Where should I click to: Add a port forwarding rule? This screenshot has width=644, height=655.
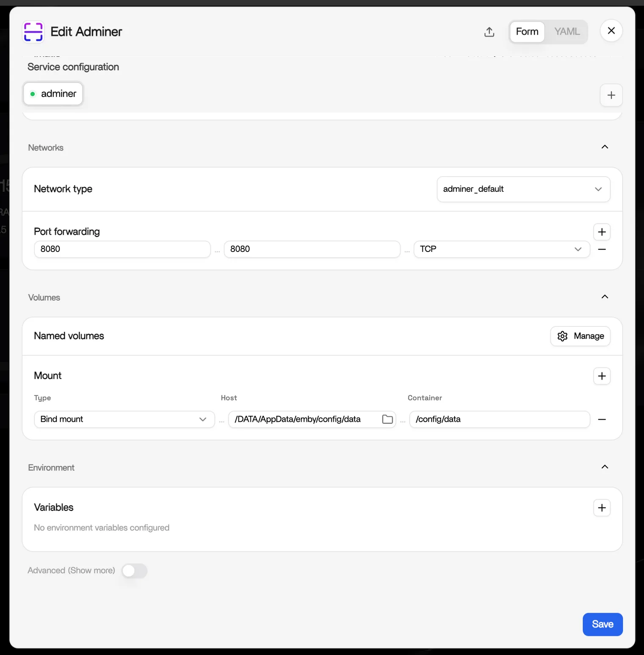point(602,232)
